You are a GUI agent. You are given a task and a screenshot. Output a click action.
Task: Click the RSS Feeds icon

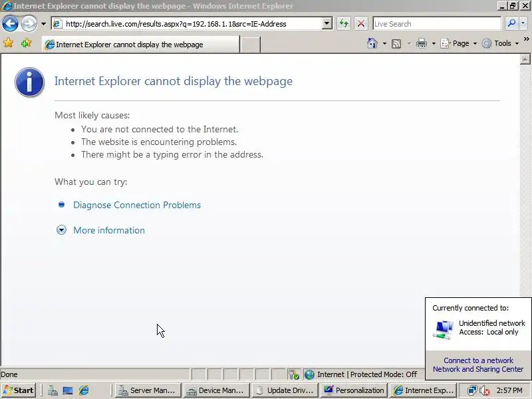pyautogui.click(x=396, y=43)
